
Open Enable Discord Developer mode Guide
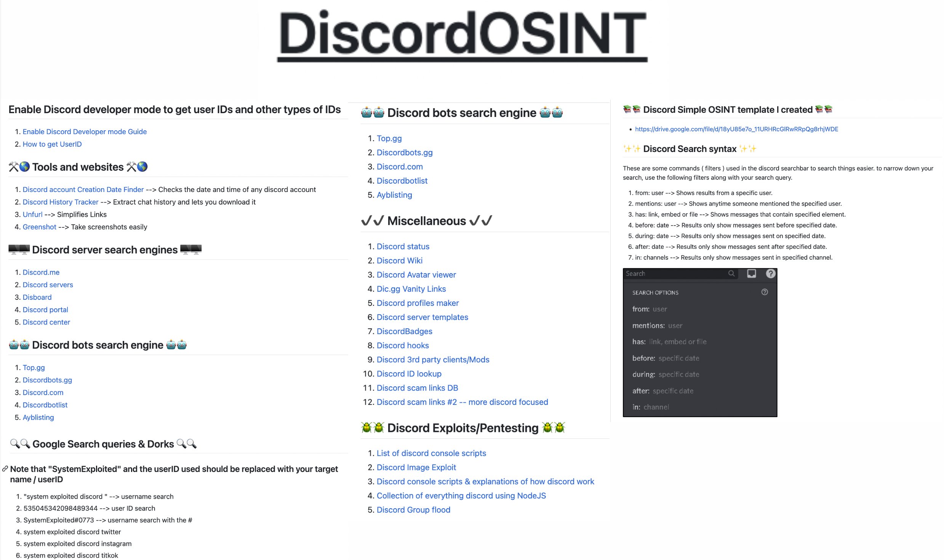pos(84,131)
